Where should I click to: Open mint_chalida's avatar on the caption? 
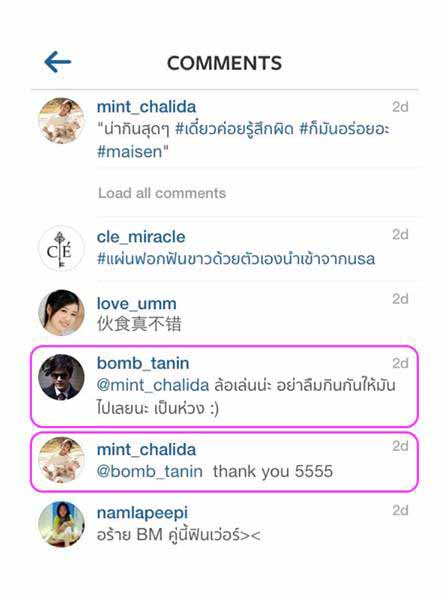pos(61,121)
